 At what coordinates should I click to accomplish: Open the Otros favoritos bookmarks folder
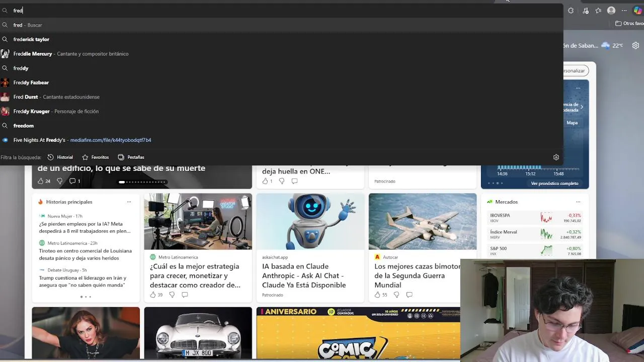pos(629,24)
